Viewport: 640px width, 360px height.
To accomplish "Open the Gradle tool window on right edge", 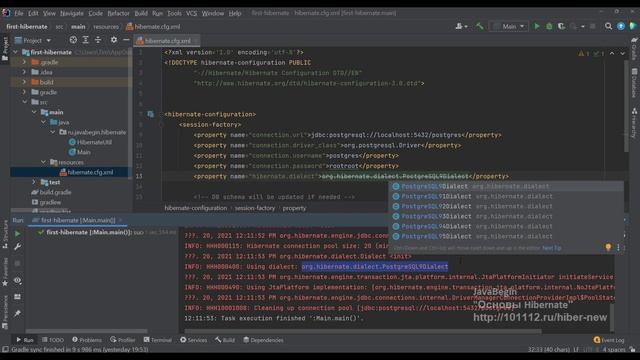I will 634,49.
